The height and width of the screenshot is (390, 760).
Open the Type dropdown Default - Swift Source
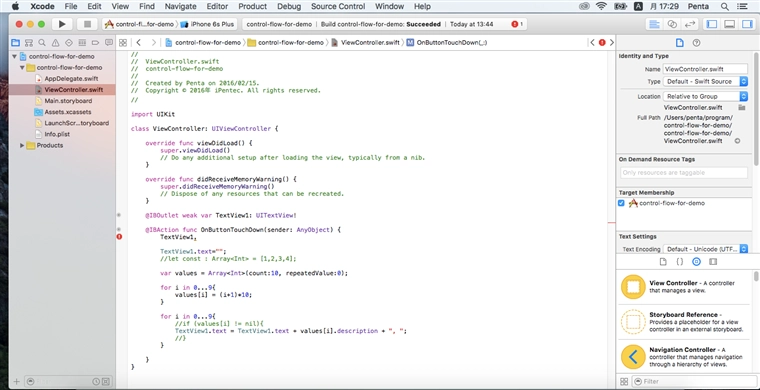705,82
